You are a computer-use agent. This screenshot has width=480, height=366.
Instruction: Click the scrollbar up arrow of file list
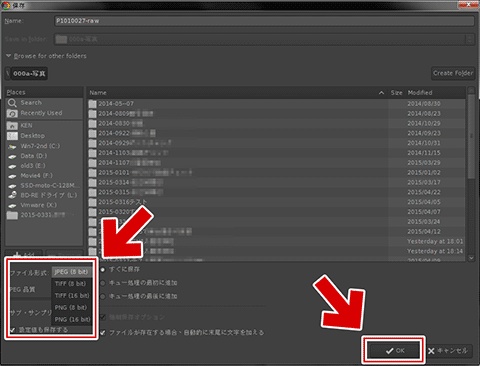tap(471, 90)
